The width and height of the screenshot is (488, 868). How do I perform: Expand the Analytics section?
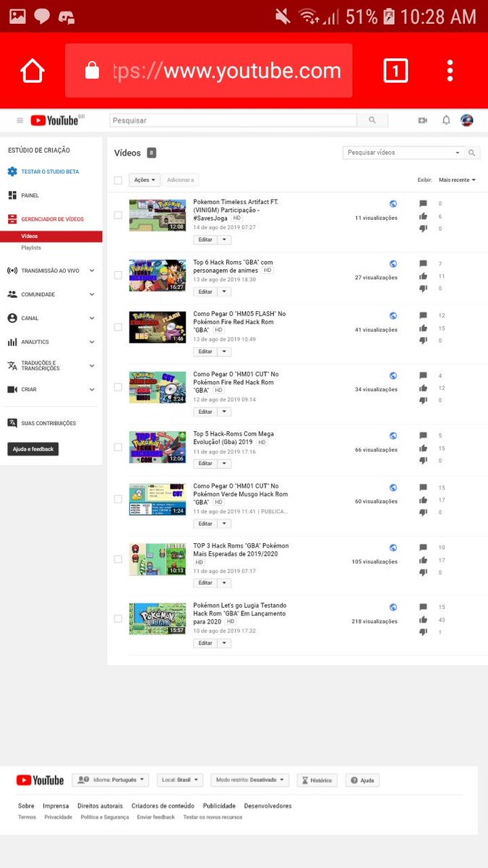[x=92, y=342]
